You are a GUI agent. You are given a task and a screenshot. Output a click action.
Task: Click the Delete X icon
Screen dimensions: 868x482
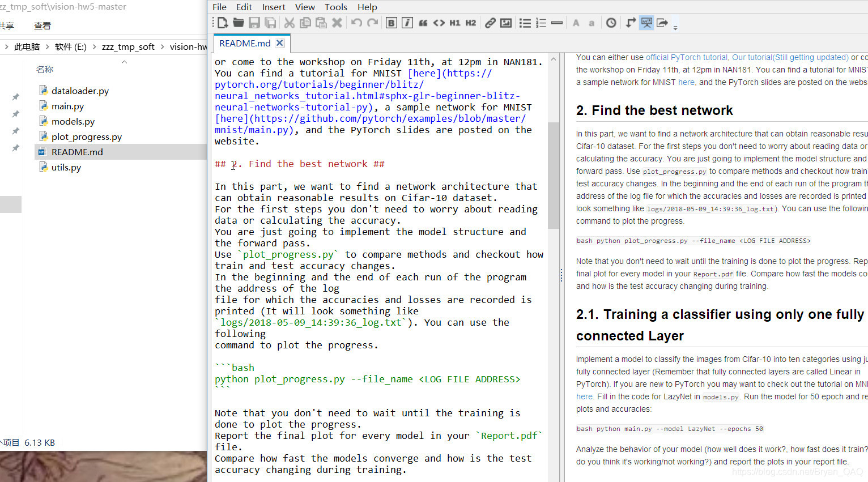(x=337, y=23)
